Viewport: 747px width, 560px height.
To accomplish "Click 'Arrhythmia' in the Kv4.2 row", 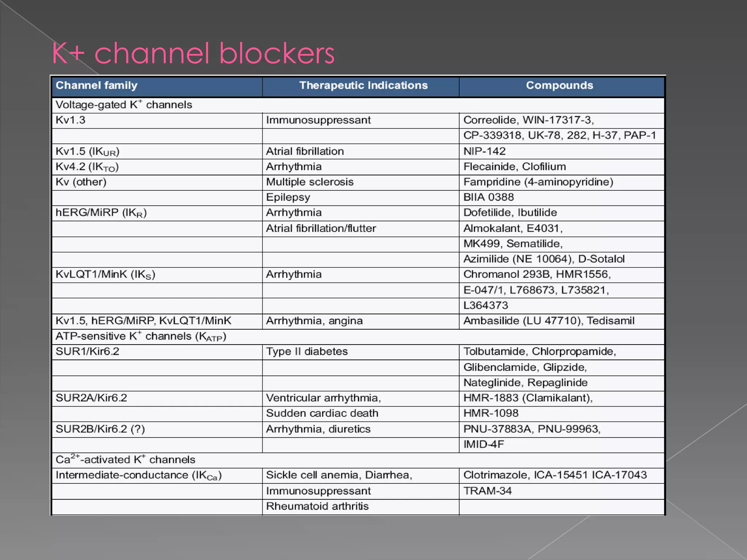I will [361, 167].
